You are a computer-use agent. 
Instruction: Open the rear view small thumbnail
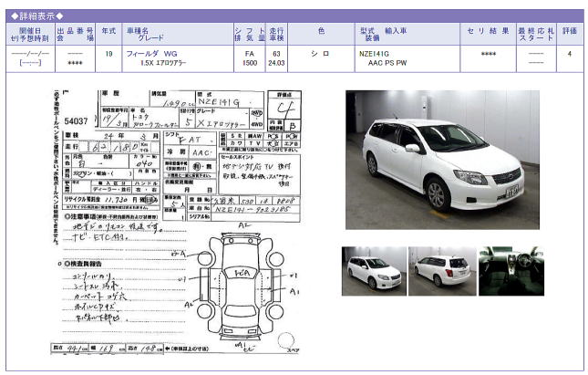coord(442,271)
